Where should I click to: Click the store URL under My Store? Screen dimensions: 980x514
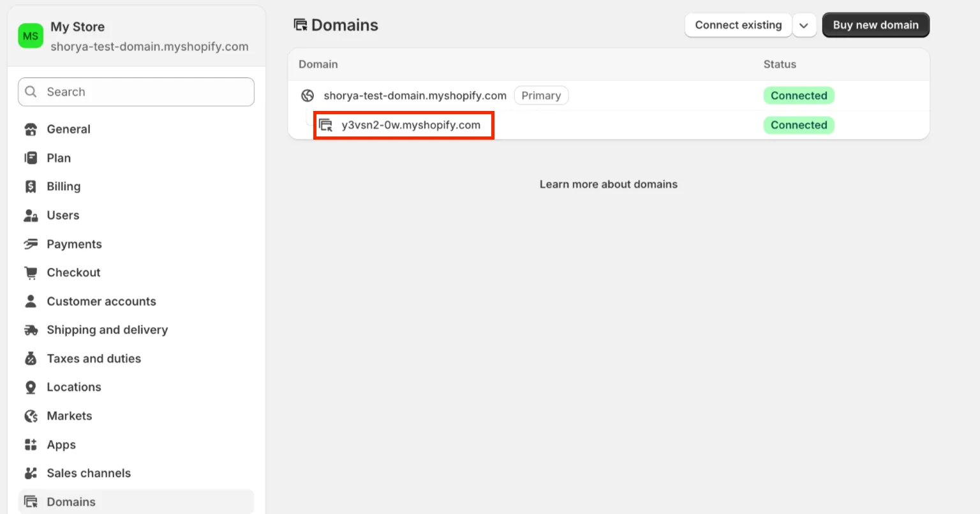[x=149, y=47]
